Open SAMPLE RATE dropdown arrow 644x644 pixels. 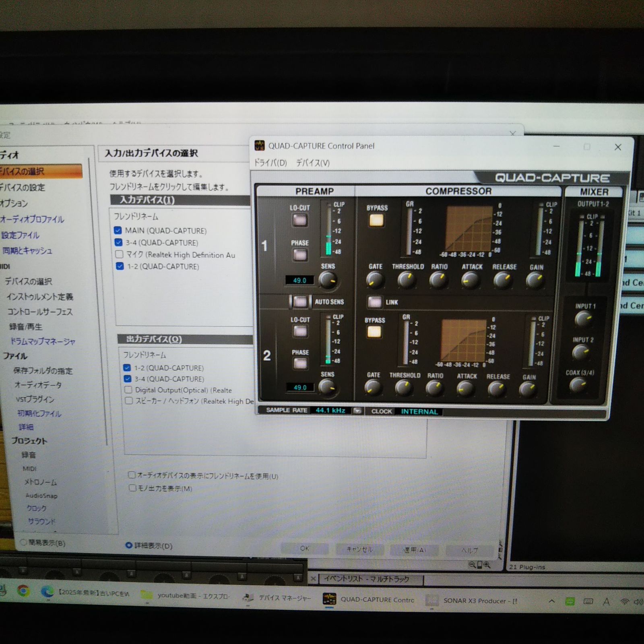(357, 411)
